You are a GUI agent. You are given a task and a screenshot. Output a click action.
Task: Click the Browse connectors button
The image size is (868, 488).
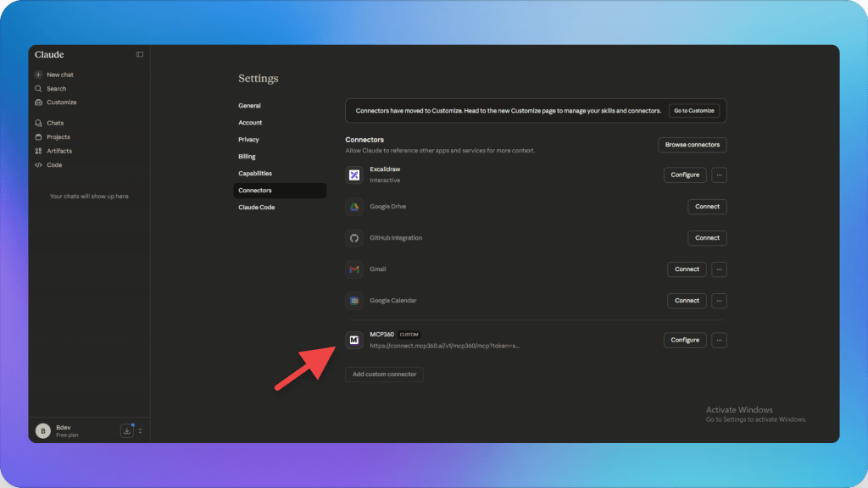pyautogui.click(x=692, y=144)
